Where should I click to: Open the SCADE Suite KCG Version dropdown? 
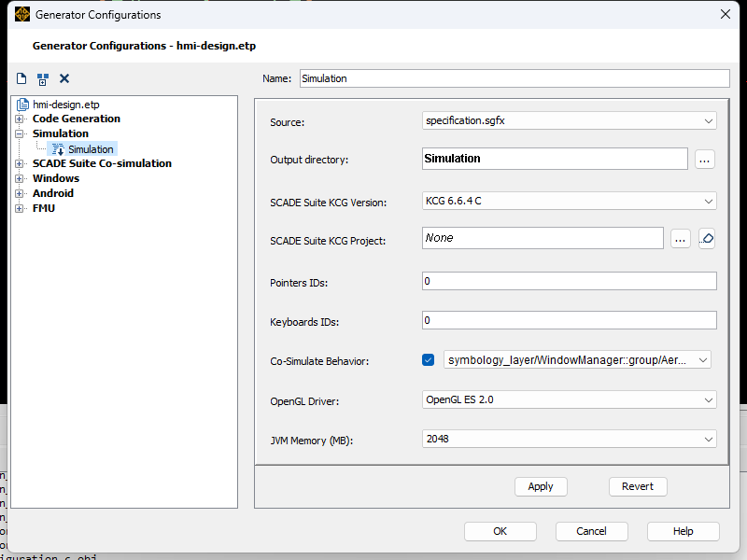coord(569,201)
